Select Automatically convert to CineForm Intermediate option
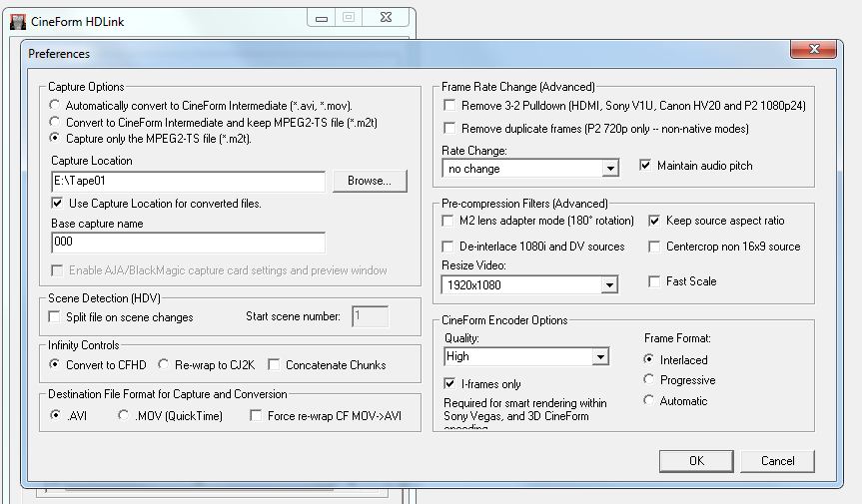Image resolution: width=862 pixels, height=504 pixels. point(54,105)
